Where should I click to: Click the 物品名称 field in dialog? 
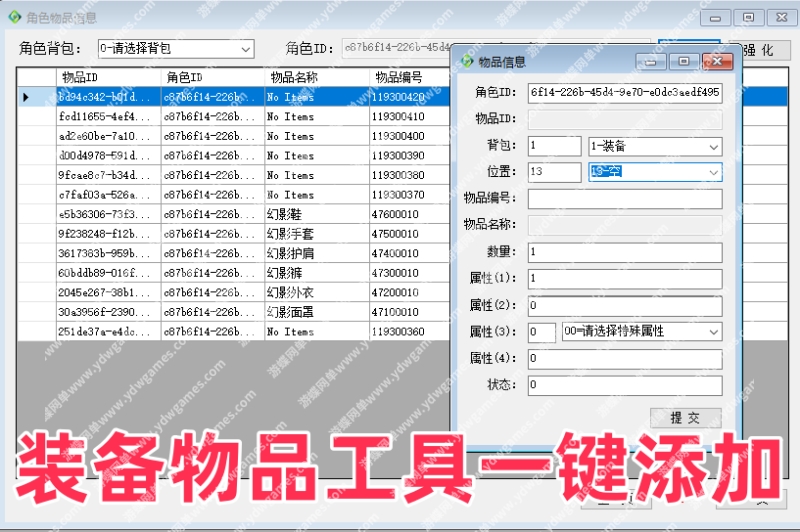(x=625, y=225)
